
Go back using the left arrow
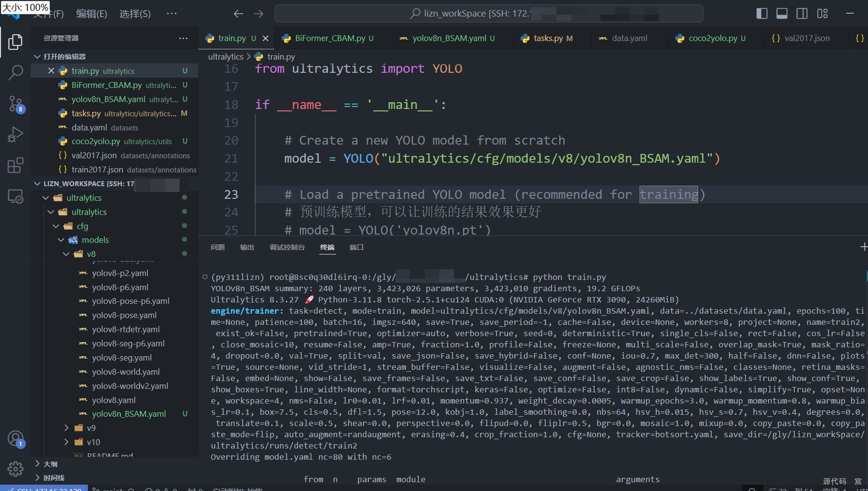[x=238, y=14]
